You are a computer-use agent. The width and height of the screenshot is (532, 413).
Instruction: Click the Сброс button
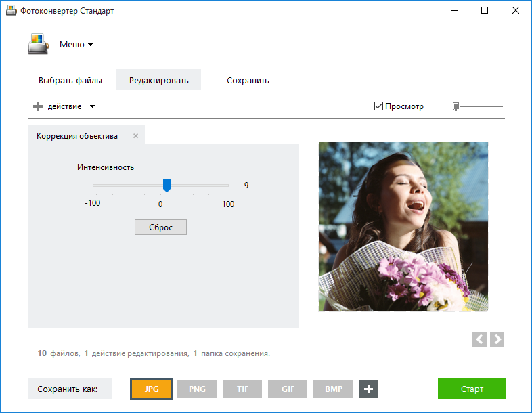[x=160, y=227]
